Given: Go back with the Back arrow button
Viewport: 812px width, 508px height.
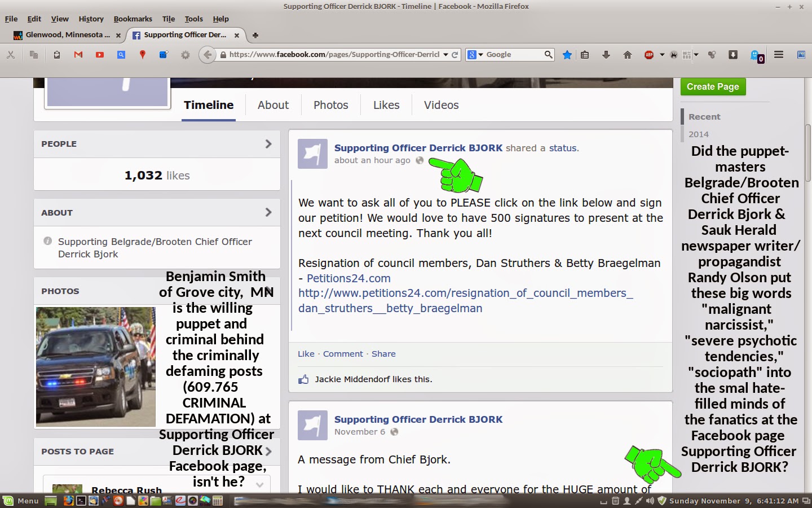Looking at the screenshot, I should click(208, 55).
